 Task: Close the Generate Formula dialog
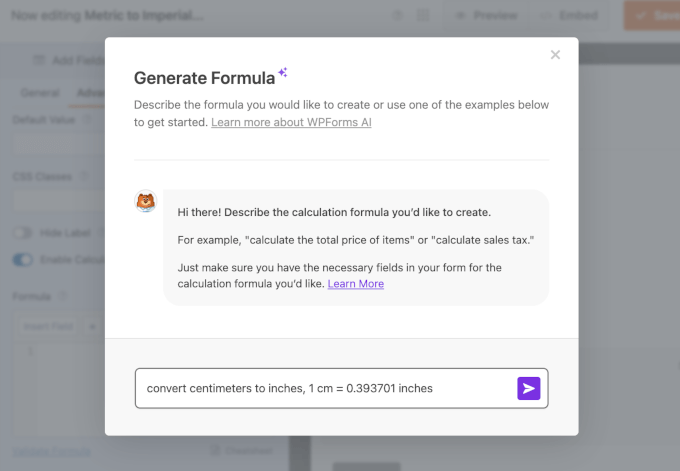(x=555, y=55)
